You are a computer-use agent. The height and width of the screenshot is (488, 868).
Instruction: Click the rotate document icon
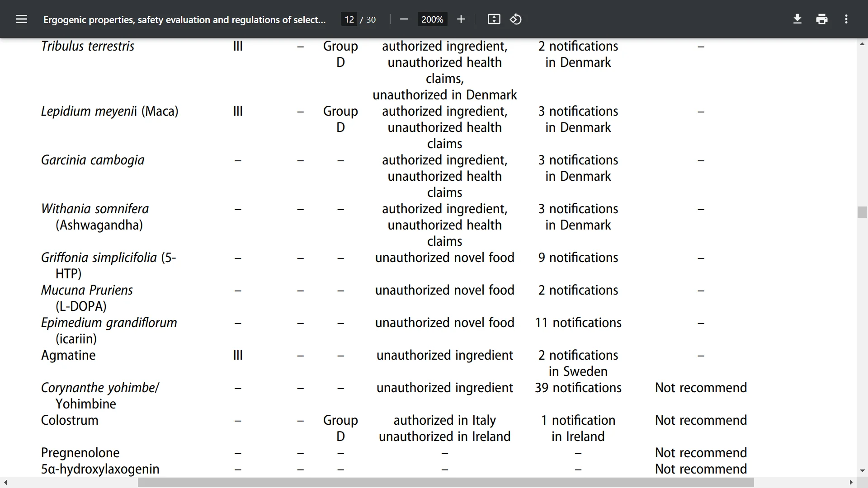point(516,20)
